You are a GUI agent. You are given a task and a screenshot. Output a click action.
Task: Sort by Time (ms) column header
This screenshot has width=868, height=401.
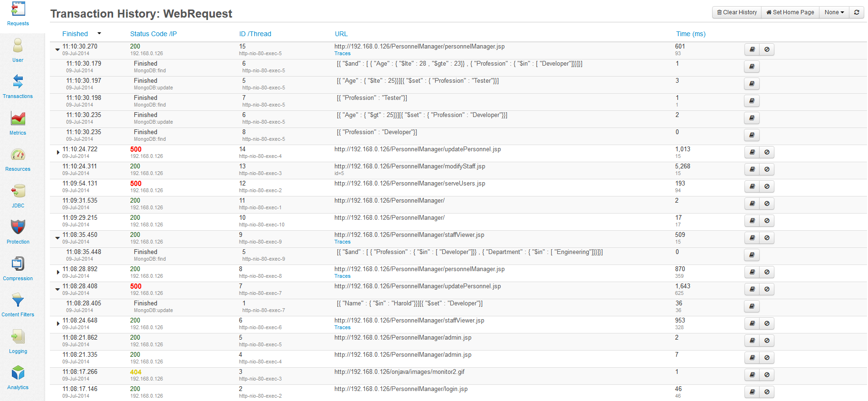click(x=690, y=34)
